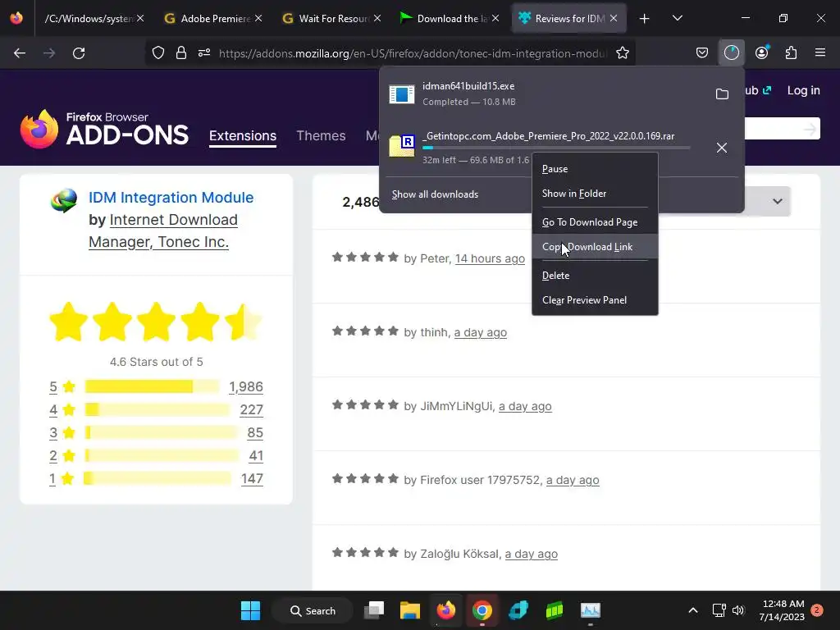Open JiMmYLiNgUi's a day ago review link
This screenshot has height=630, width=840.
click(525, 407)
